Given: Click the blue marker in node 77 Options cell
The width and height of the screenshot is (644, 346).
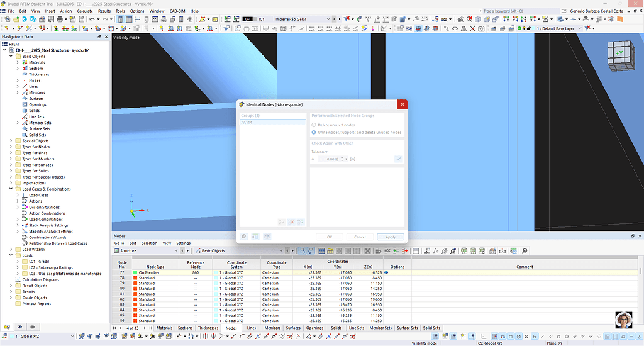Looking at the screenshot, I should point(386,272).
